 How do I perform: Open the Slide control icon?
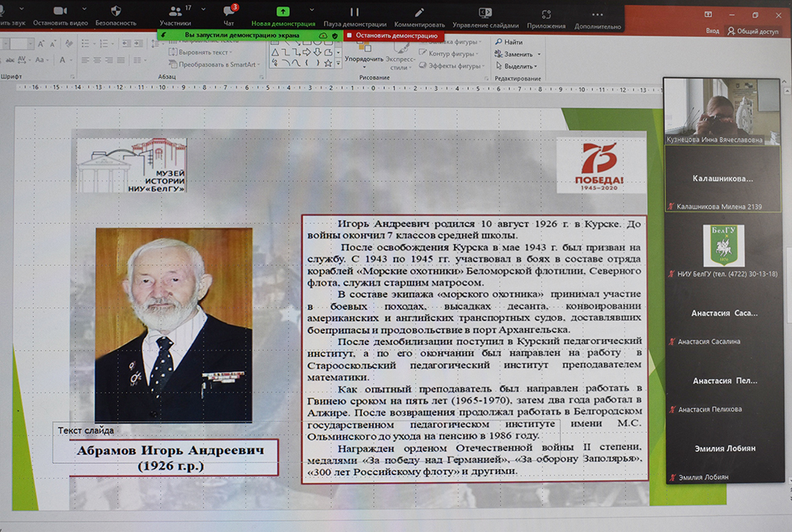485,12
